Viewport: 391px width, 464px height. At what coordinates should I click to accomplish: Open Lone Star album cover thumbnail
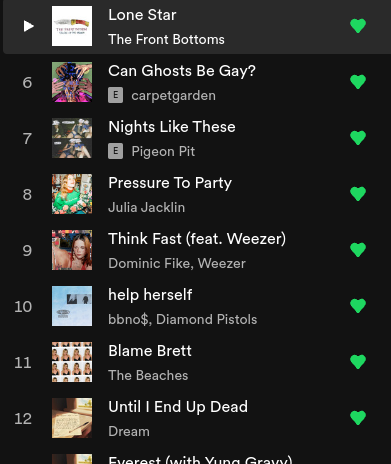[x=72, y=26]
